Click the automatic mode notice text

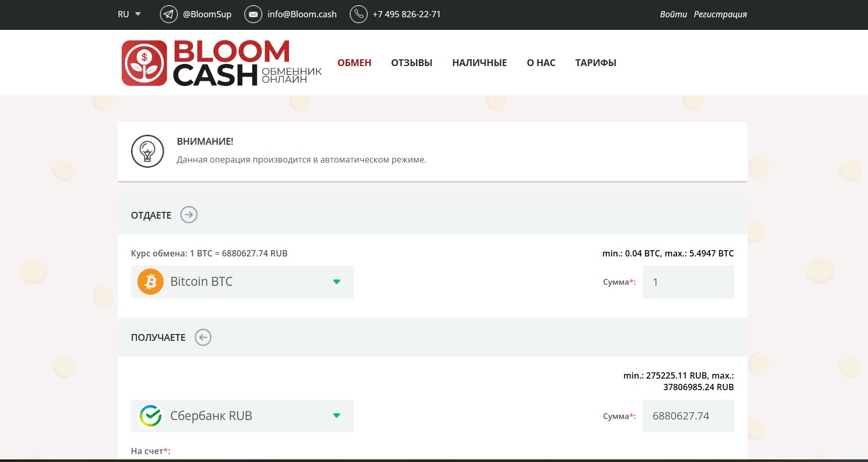[x=302, y=159]
